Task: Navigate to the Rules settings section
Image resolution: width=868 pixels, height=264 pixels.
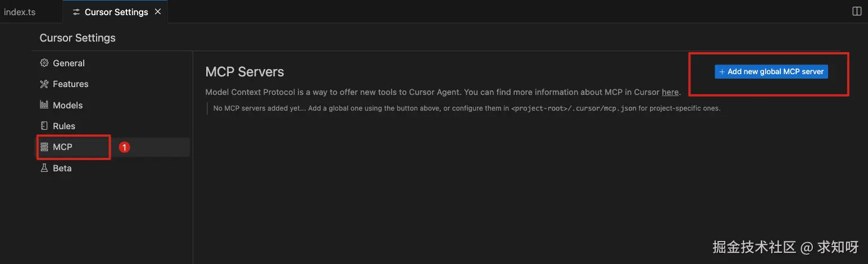Action: point(64,126)
